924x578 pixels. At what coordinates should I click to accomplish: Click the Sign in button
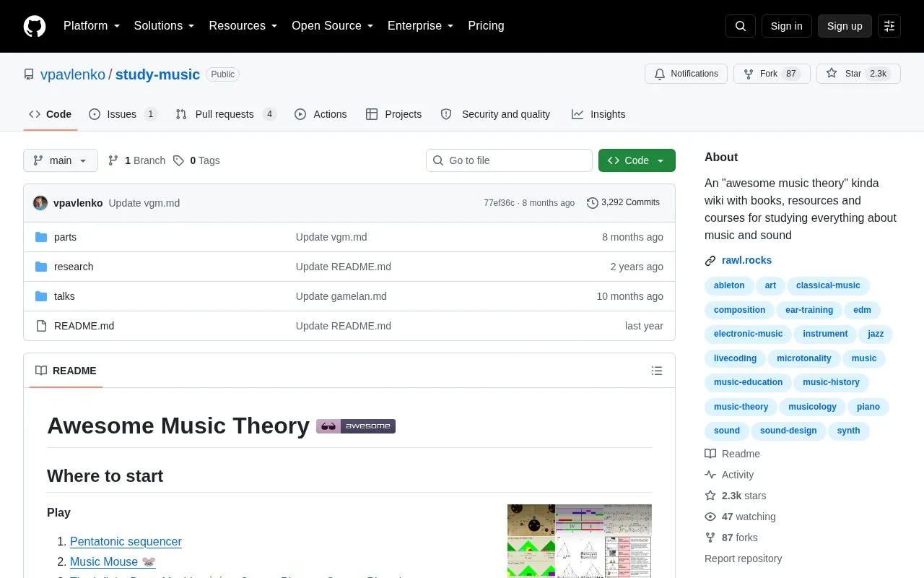tap(787, 26)
